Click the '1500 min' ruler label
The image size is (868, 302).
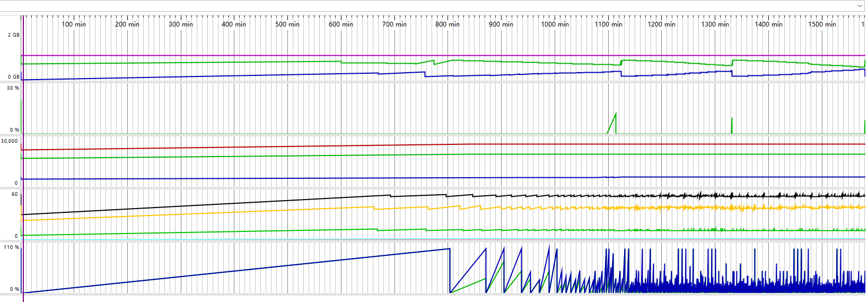pos(822,24)
